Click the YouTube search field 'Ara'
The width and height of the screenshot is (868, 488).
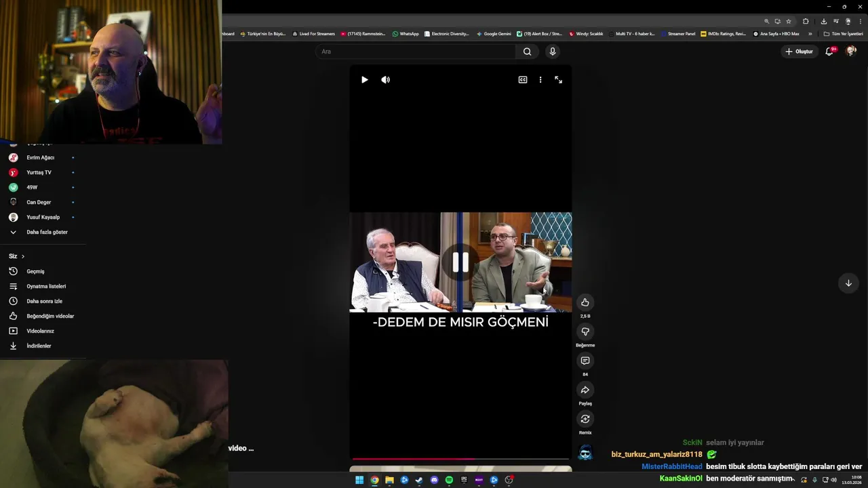(415, 52)
